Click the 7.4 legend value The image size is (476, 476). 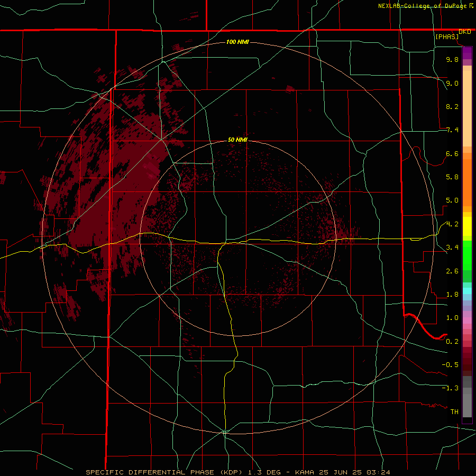tap(452, 130)
